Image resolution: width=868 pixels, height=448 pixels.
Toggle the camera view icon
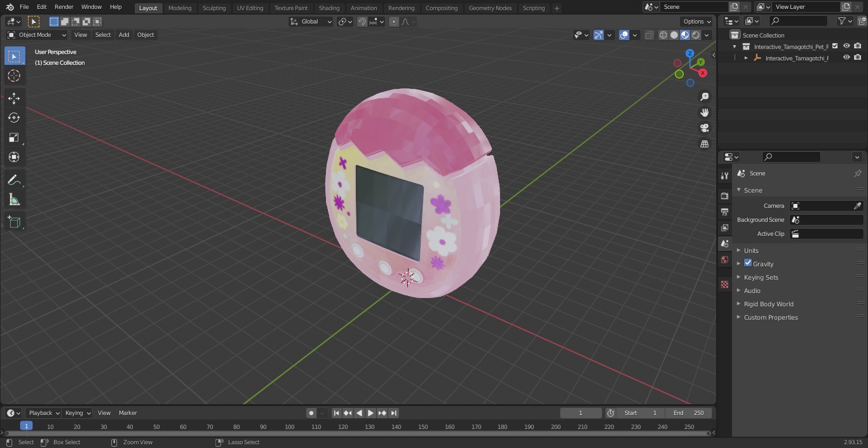pos(704,128)
